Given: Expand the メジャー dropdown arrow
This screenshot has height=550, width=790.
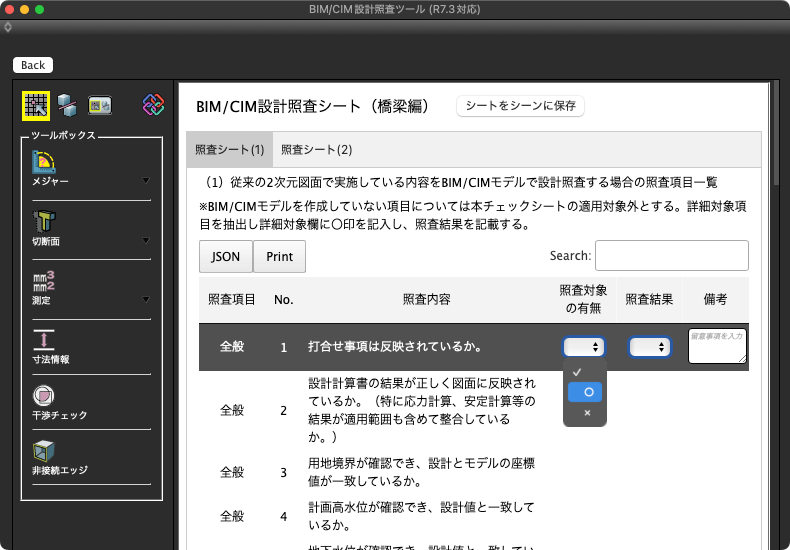Looking at the screenshot, I should pos(146,181).
